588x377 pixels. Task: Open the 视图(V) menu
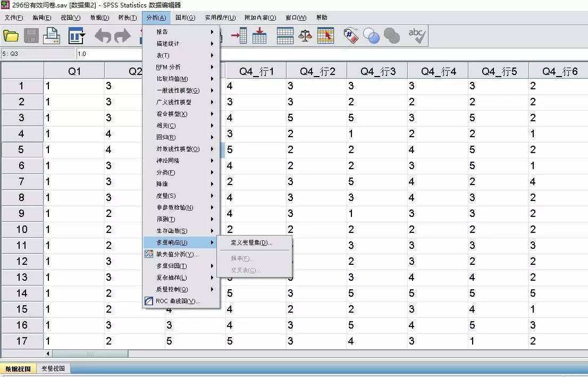pyautogui.click(x=71, y=18)
